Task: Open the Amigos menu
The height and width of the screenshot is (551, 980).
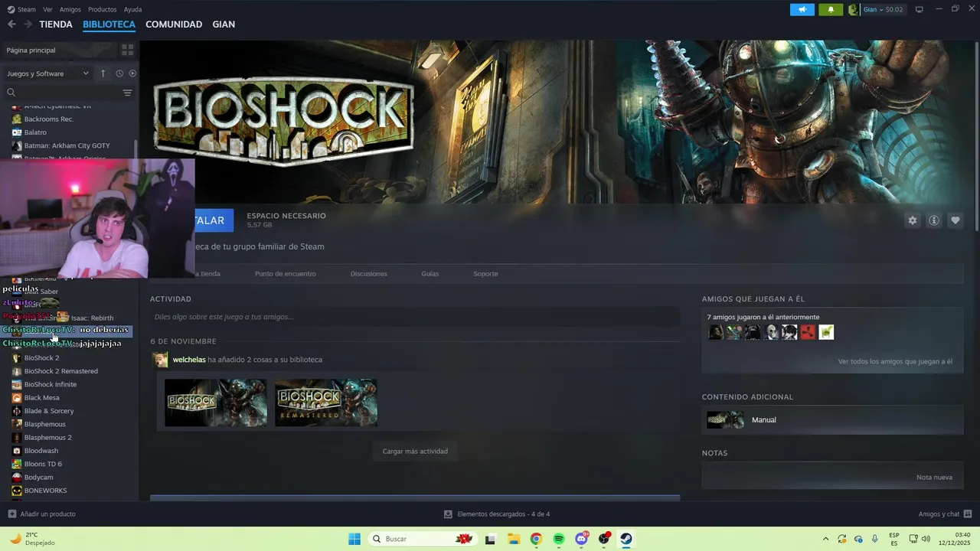Action: coord(70,9)
